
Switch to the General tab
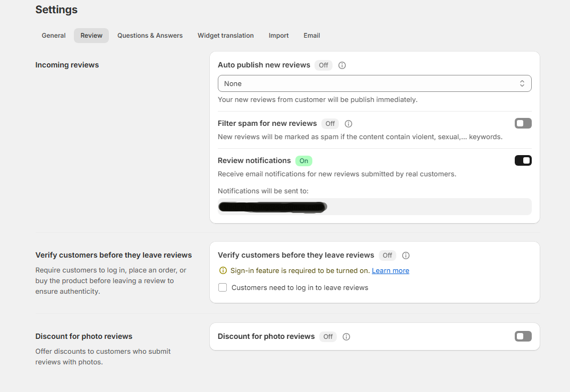(x=54, y=36)
